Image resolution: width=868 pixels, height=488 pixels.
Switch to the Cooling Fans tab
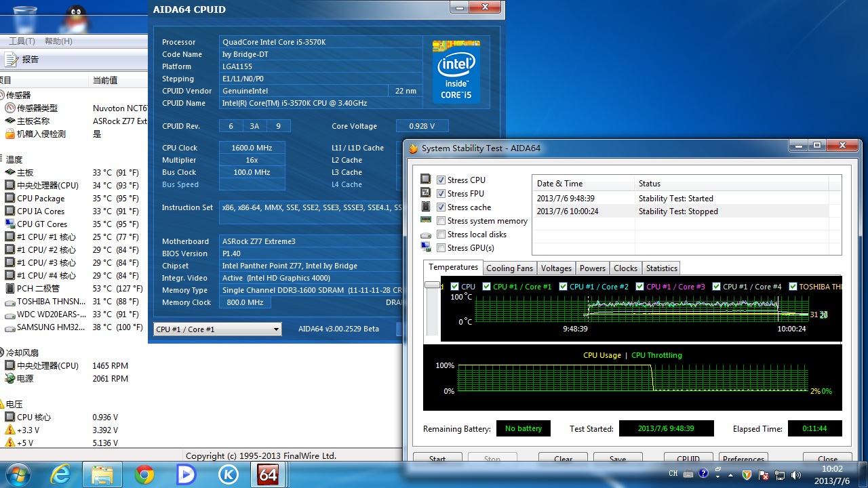point(509,268)
